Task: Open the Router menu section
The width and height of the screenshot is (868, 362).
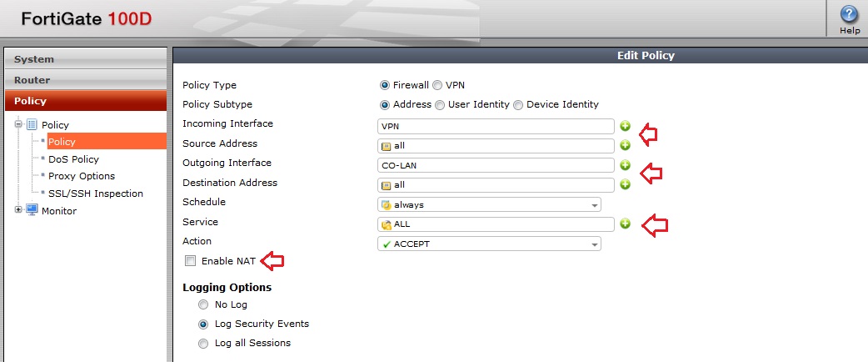Action: coord(86,80)
